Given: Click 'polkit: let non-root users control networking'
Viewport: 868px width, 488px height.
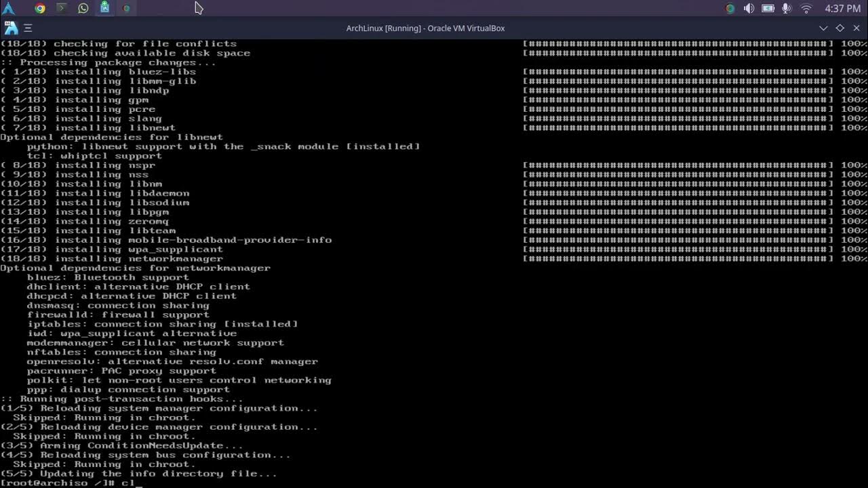Looking at the screenshot, I should 179,380.
